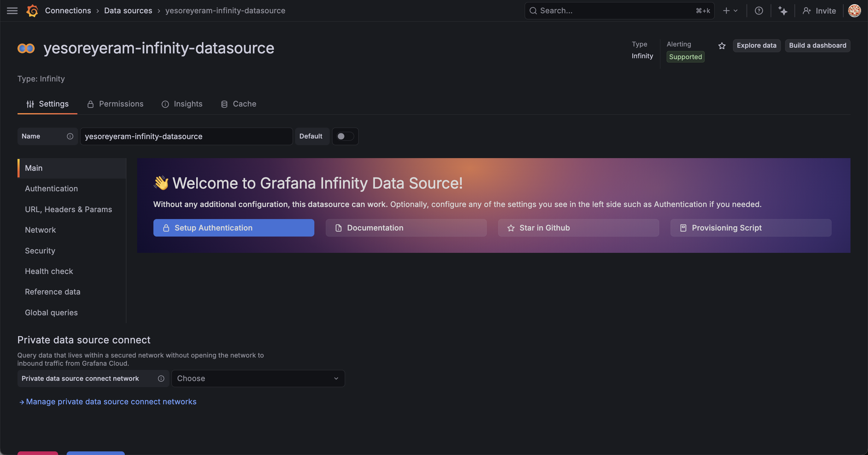Click the Grafana logo home icon
This screenshot has height=455, width=868.
pos(32,11)
